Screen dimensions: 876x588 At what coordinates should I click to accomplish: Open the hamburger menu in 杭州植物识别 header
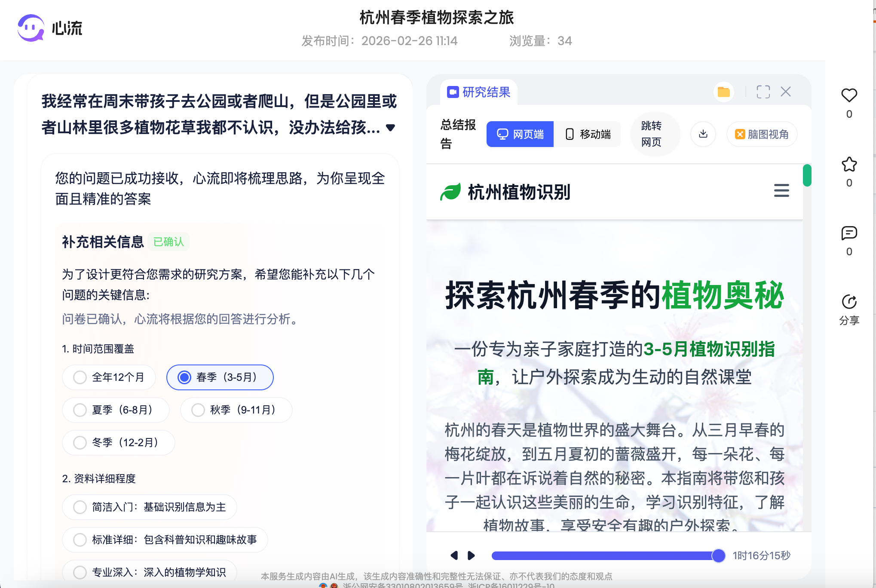coord(781,191)
